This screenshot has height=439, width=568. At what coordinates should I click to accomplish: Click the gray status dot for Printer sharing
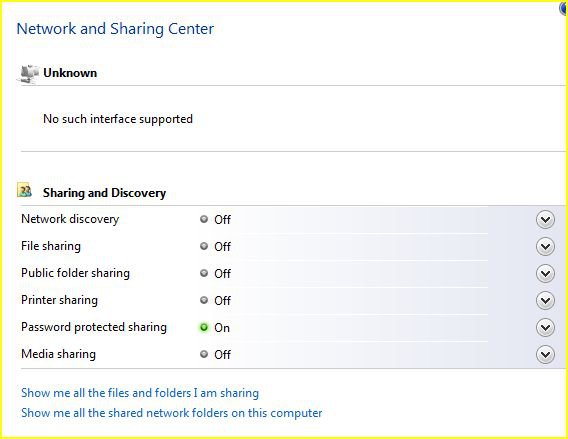204,300
